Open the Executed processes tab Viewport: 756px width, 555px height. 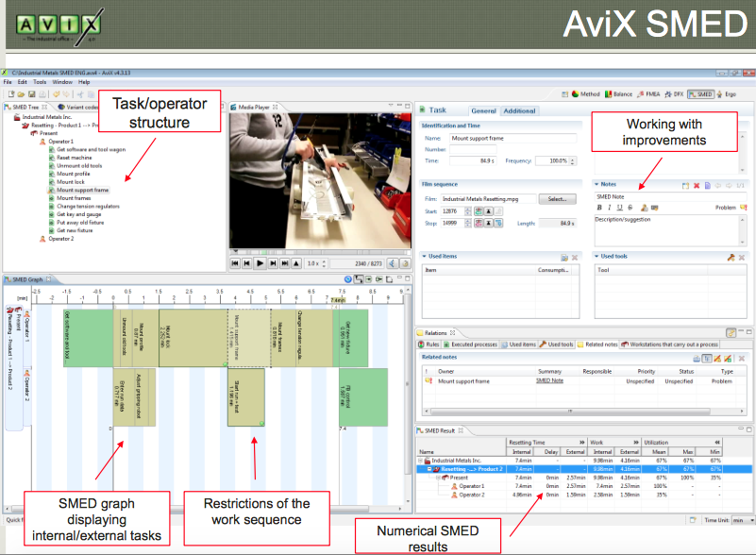pyautogui.click(x=471, y=345)
